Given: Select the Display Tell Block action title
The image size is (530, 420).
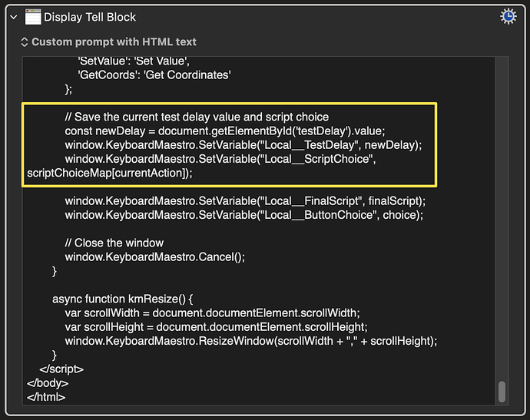Looking at the screenshot, I should 90,17.
